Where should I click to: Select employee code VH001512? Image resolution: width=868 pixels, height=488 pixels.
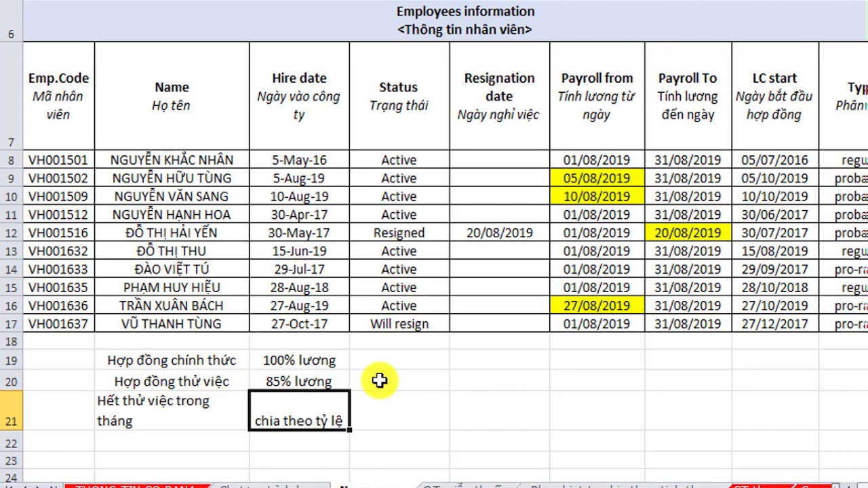point(58,215)
